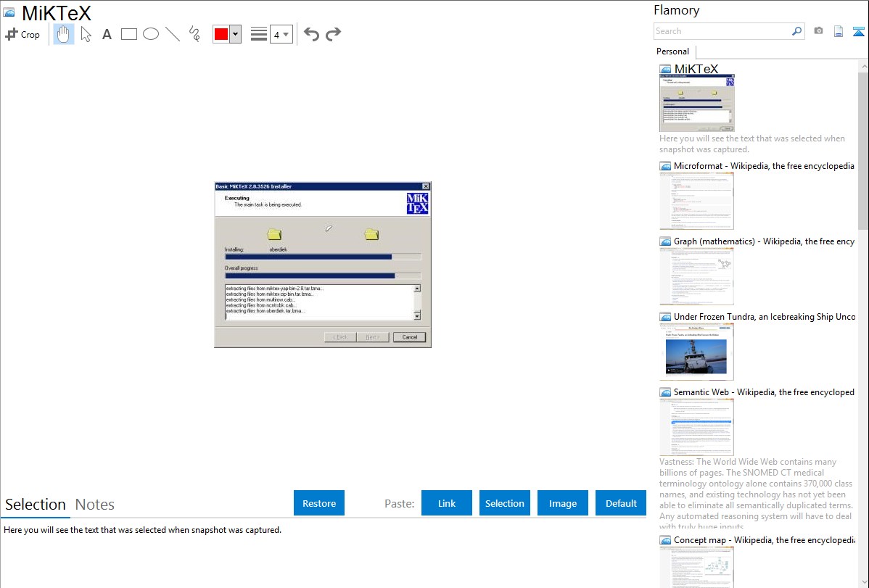869x588 pixels.
Task: Click the Semantic Web title text
Action: [x=764, y=392]
